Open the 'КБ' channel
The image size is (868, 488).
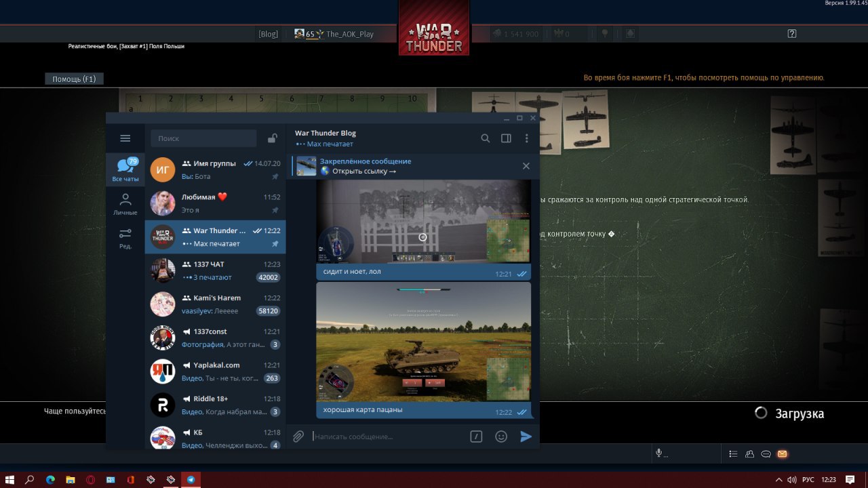tap(216, 436)
